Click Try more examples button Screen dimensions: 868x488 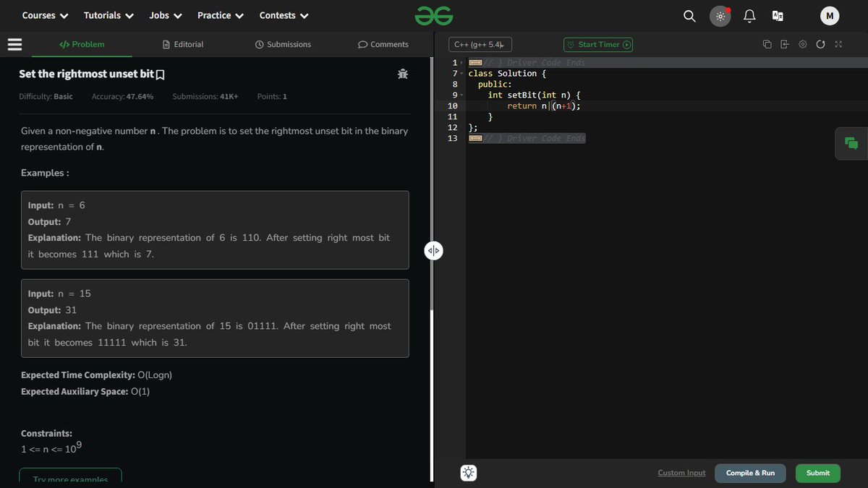(70, 476)
